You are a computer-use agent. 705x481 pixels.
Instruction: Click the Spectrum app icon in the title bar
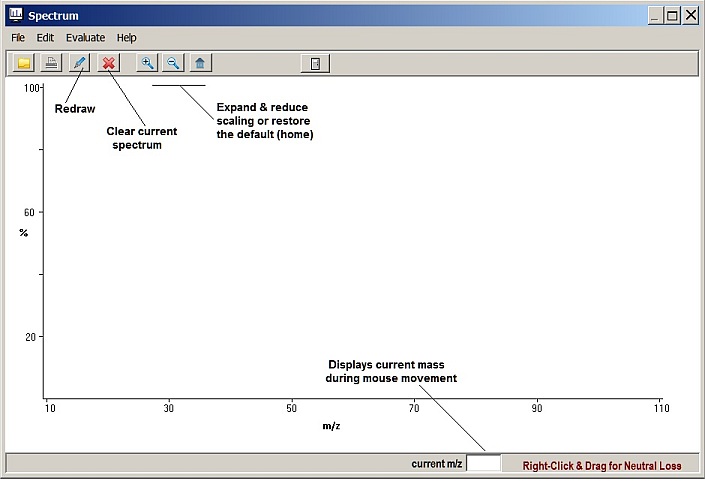click(x=15, y=15)
